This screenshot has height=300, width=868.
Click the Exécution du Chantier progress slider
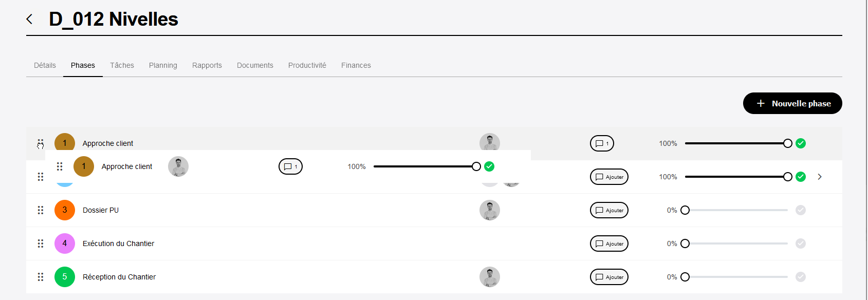pyautogui.click(x=736, y=243)
